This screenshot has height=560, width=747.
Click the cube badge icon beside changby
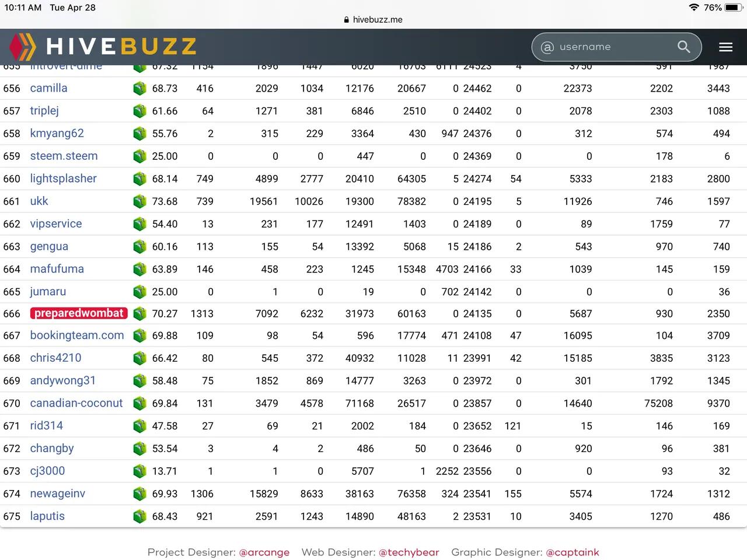(140, 449)
